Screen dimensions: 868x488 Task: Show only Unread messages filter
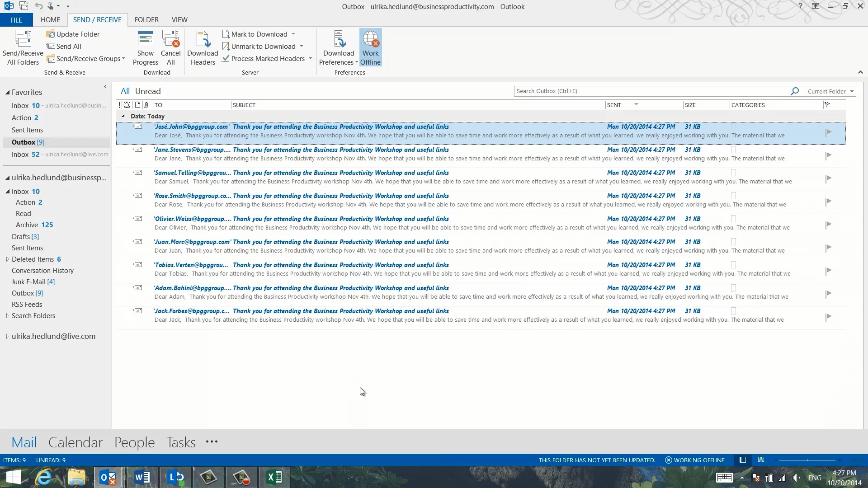coord(148,91)
